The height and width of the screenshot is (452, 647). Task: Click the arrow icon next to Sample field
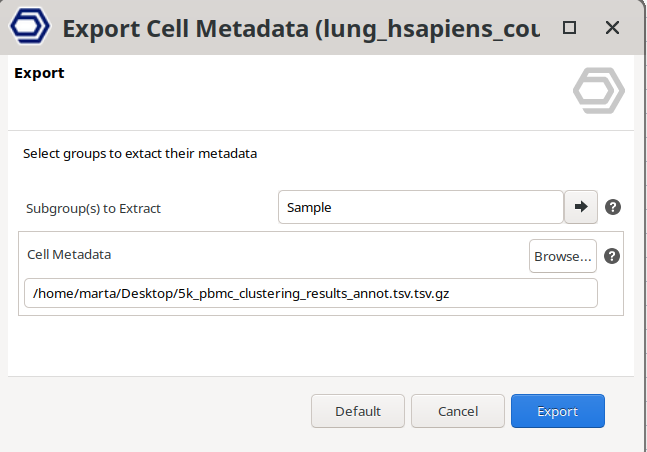[580, 207]
